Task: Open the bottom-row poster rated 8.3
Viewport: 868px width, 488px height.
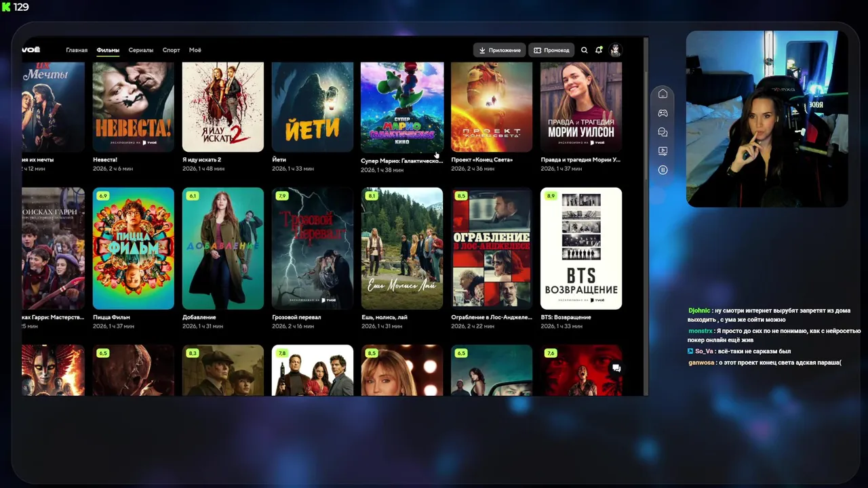Action: pos(223,371)
